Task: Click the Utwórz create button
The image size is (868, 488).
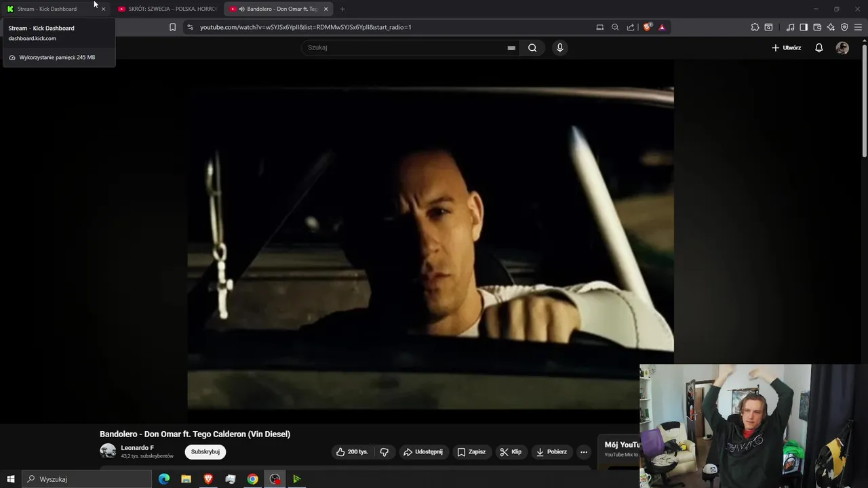Action: tap(787, 47)
